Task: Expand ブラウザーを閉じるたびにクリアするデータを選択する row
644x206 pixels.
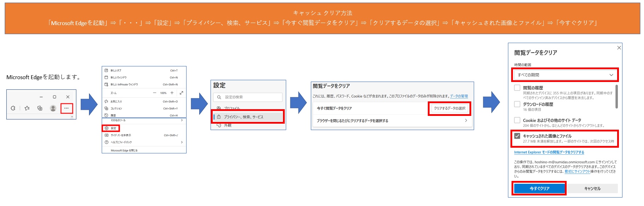Action: (x=392, y=120)
